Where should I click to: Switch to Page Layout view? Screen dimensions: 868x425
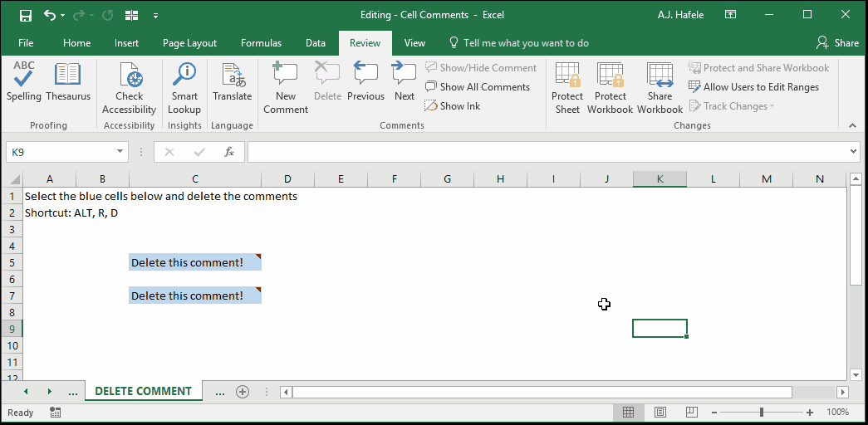click(660, 413)
